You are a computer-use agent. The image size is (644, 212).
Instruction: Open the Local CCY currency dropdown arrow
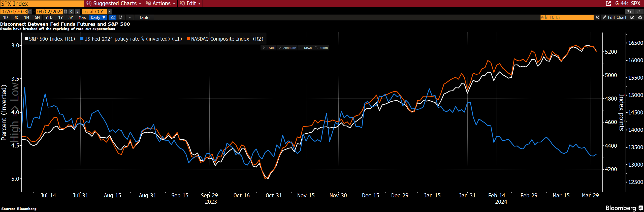[x=110, y=12]
